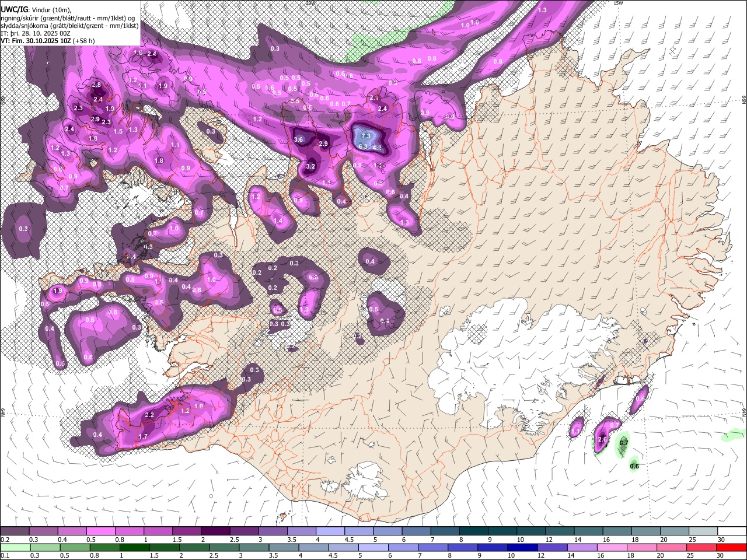Click the darkest purple swatch at 2 in upper legend
The height and width of the screenshot is (560, 747).
[215, 531]
